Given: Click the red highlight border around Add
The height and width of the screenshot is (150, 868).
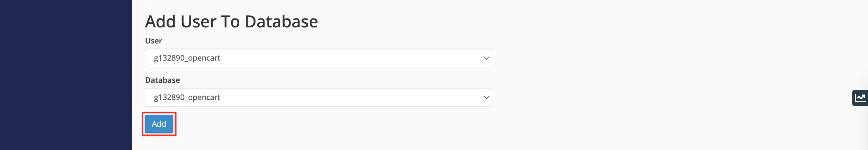Looking at the screenshot, I should click(x=159, y=113).
